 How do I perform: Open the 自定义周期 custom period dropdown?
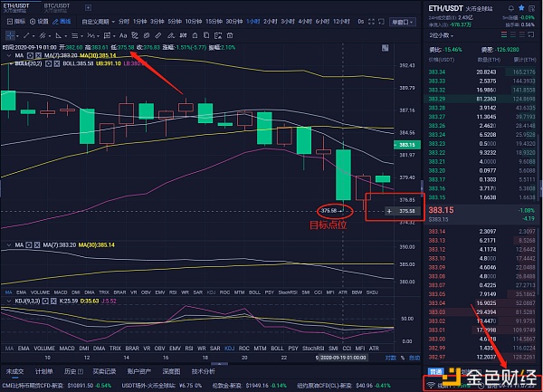pyautogui.click(x=98, y=22)
